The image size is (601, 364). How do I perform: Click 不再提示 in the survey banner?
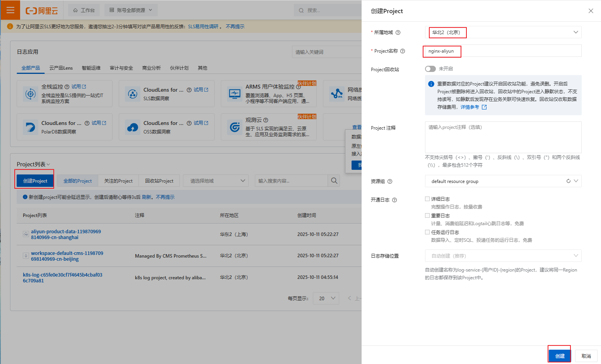click(235, 26)
